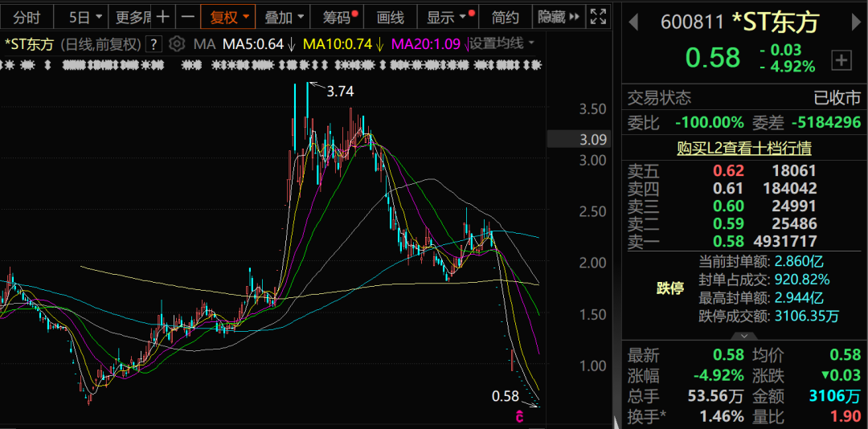This screenshot has width=868, height=429.
Task: Open the 复权 adjustment dropdown
Action: 229,17
